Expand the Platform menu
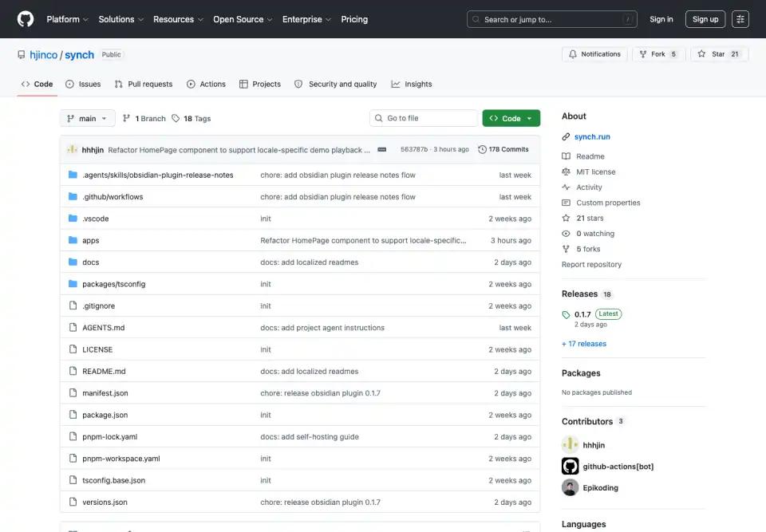Image resolution: width=766 pixels, height=532 pixels. 67,19
